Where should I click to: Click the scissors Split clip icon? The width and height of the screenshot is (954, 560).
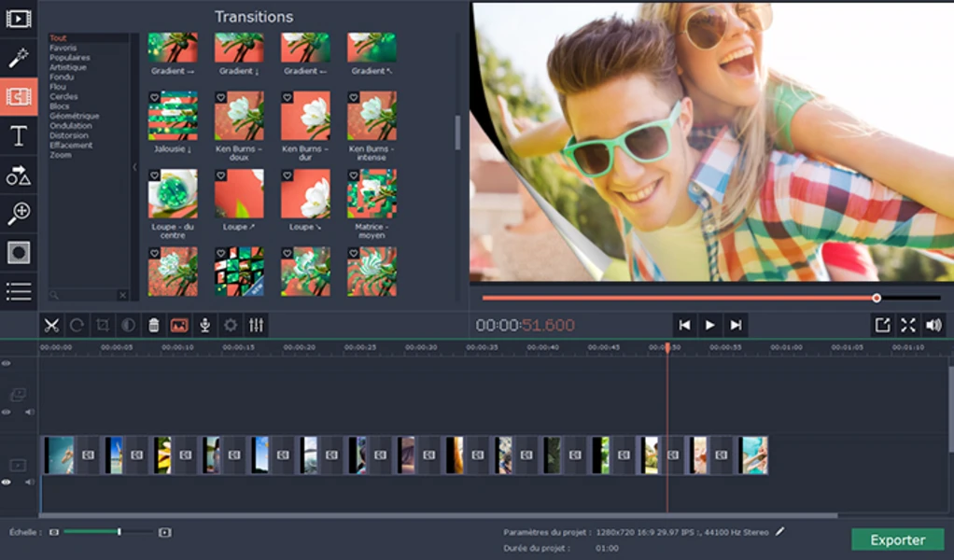(51, 325)
